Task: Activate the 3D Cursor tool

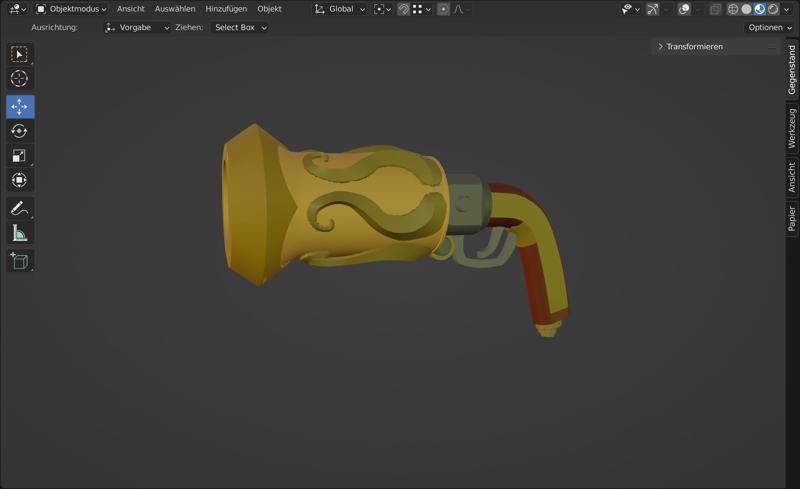Action: coord(19,78)
